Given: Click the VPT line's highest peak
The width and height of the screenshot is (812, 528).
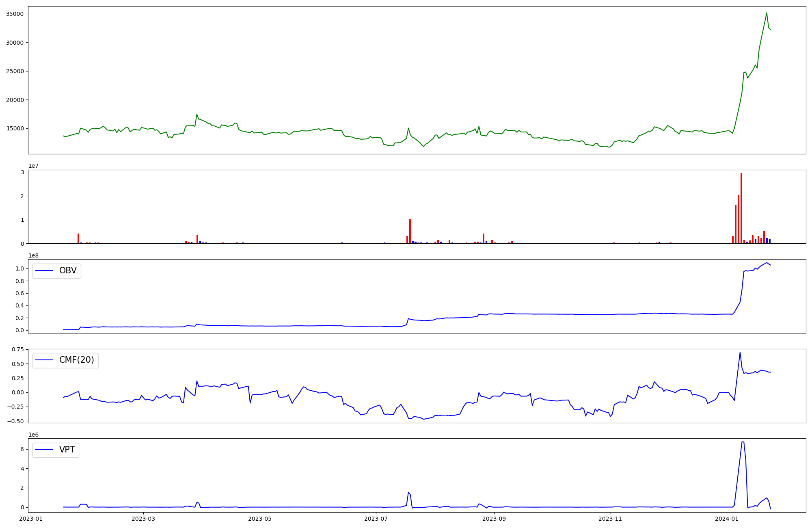Looking at the screenshot, I should click(x=743, y=442).
